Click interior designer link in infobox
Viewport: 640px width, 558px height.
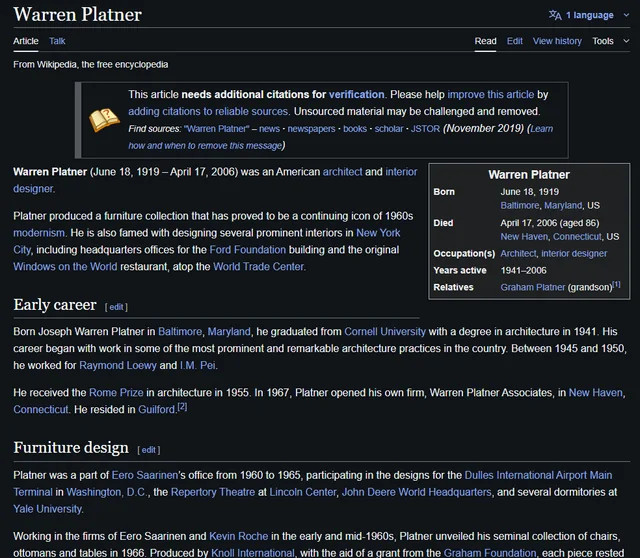point(574,253)
